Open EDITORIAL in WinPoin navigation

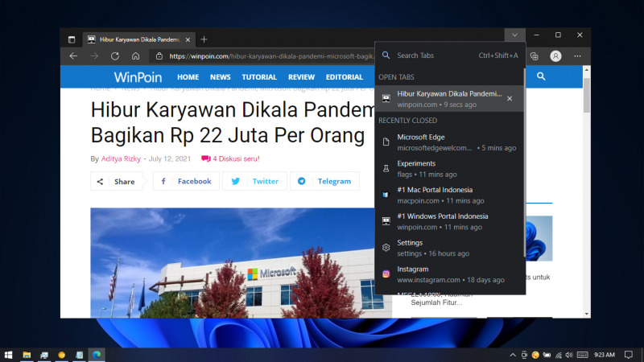[x=345, y=76]
